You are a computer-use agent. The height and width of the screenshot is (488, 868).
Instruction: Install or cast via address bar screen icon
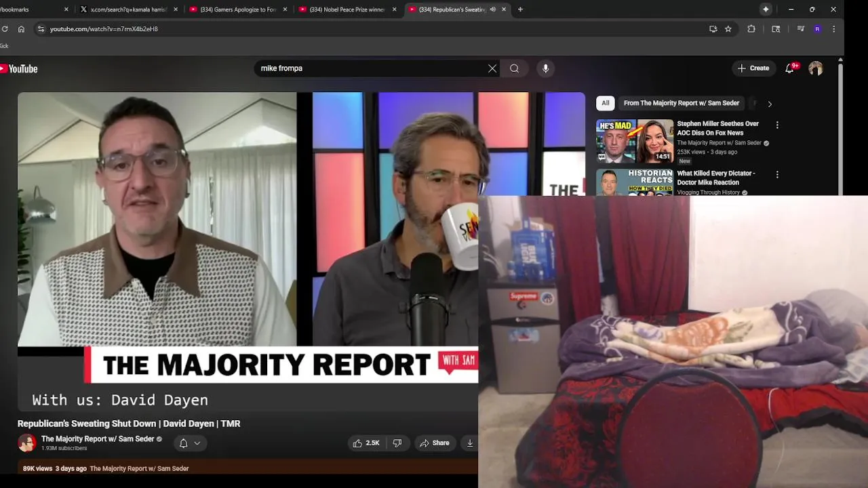click(713, 29)
